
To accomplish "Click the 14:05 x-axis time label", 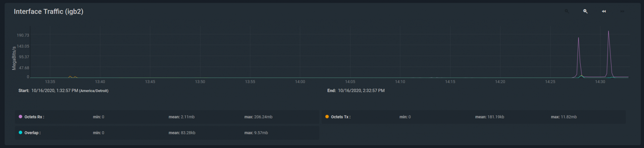I will 350,82.
